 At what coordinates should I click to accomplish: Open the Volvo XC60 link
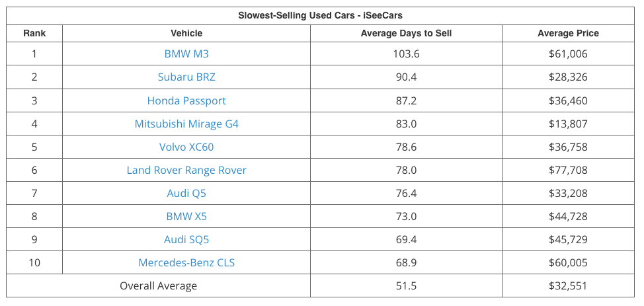186,147
